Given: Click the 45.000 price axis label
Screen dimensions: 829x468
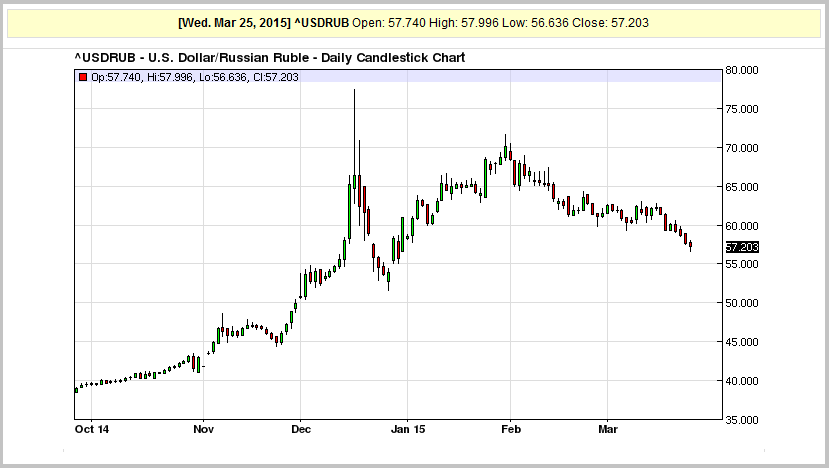Looking at the screenshot, I should (742, 342).
